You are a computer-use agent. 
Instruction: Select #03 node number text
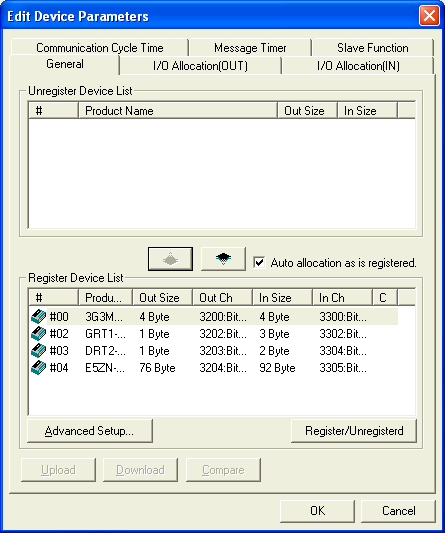[x=59, y=351]
